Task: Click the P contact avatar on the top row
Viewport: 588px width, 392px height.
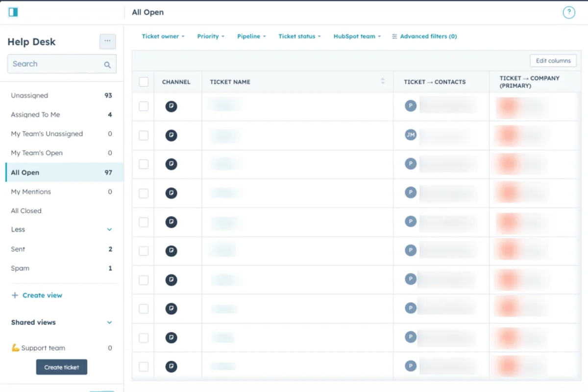Action: click(410, 106)
